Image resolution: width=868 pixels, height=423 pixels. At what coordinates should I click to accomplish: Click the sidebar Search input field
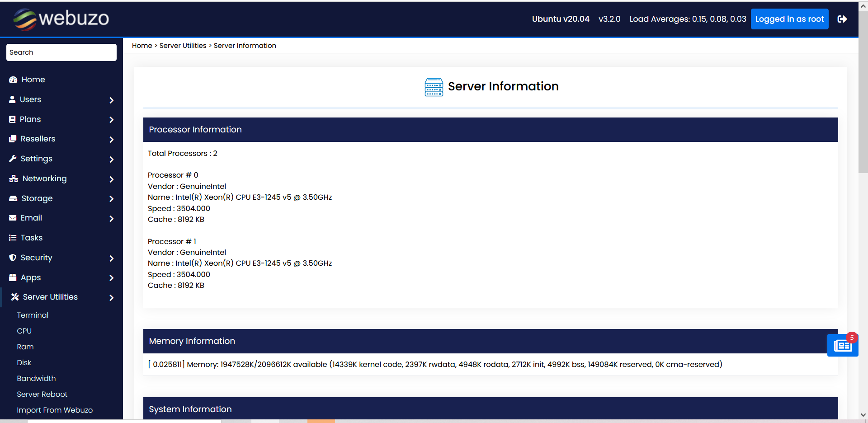(61, 52)
